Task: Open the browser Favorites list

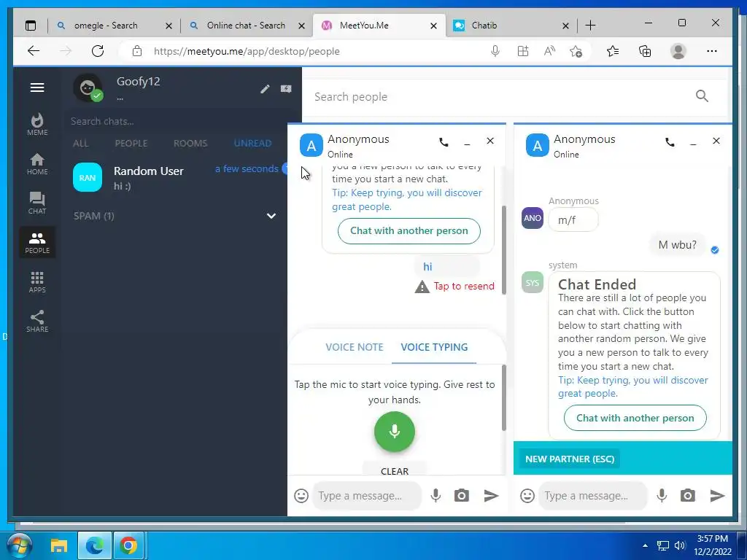Action: [x=613, y=52]
